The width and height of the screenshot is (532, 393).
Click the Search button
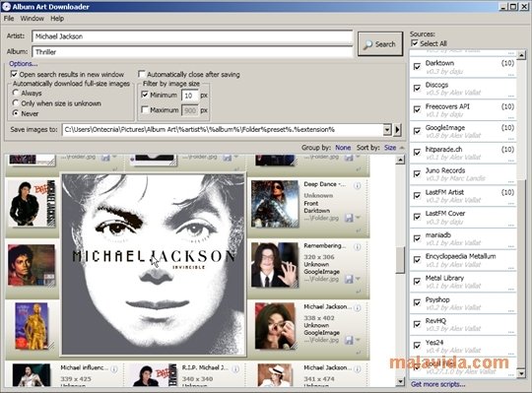(x=380, y=43)
